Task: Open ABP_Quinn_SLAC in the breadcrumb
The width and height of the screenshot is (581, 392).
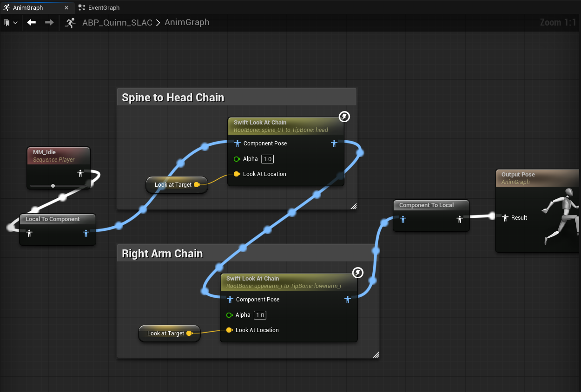Action: 117,22
